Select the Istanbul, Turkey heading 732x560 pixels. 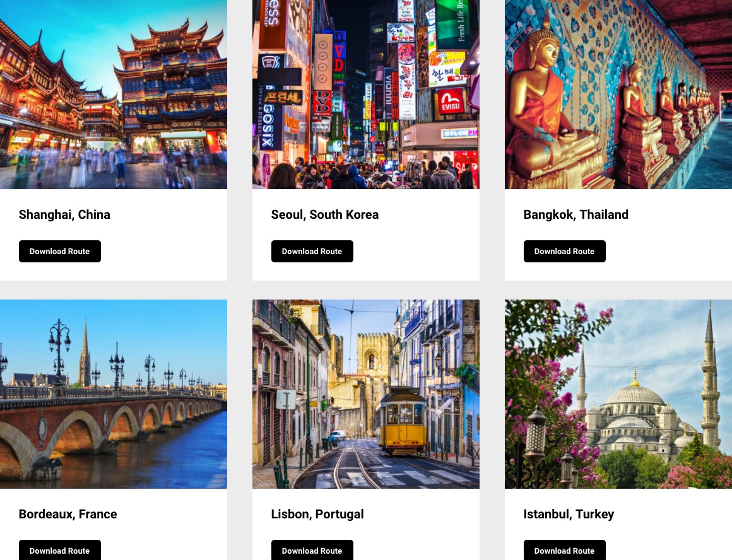pyautogui.click(x=569, y=514)
